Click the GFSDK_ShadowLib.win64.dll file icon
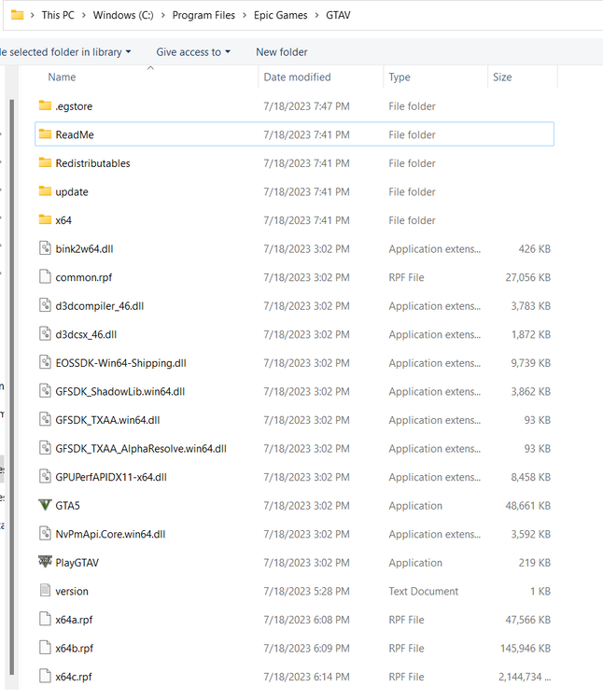 [45, 391]
